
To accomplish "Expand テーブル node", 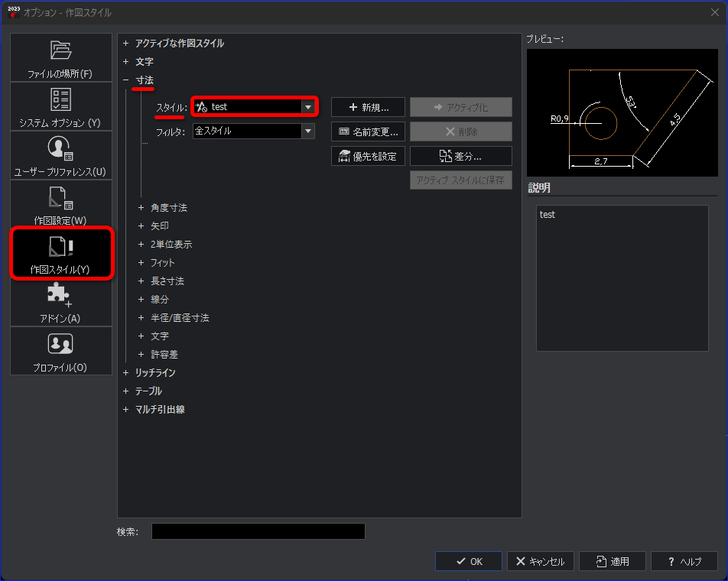I will (126, 391).
